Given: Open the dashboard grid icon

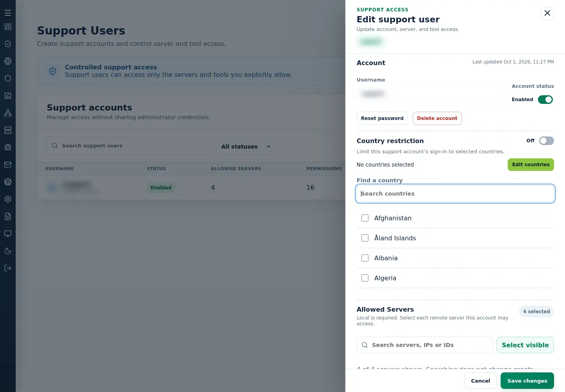Looking at the screenshot, I should [x=8, y=27].
